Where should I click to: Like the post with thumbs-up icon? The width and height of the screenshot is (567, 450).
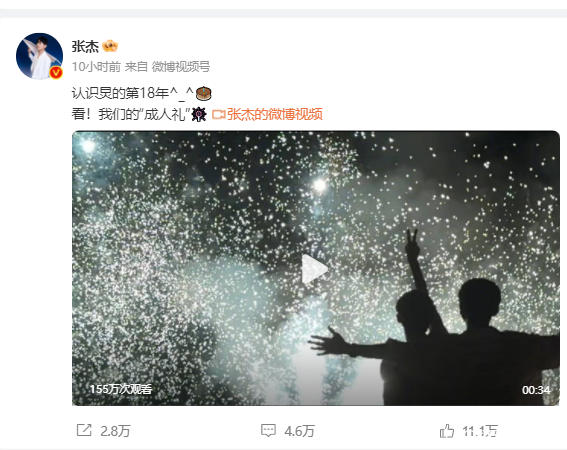[447, 430]
